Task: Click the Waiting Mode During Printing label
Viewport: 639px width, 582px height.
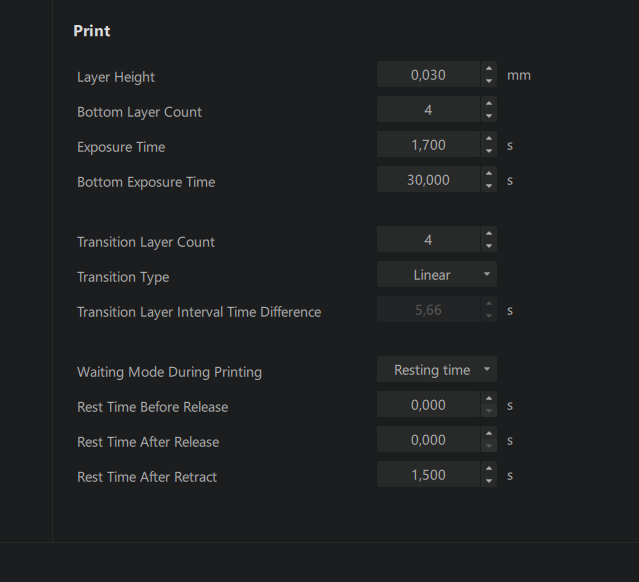Action: pyautogui.click(x=170, y=372)
